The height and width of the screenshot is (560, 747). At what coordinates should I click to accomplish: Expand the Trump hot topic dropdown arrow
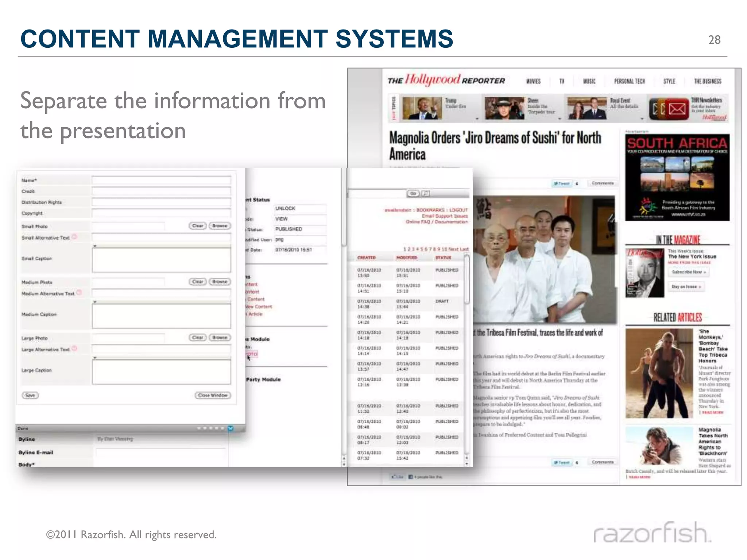pos(477,118)
